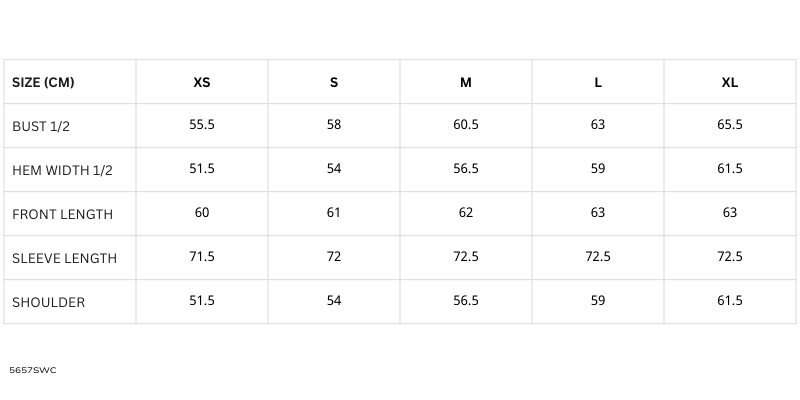This screenshot has width=800, height=400.
Task: Click the XL bust value 65.5
Action: tap(730, 125)
